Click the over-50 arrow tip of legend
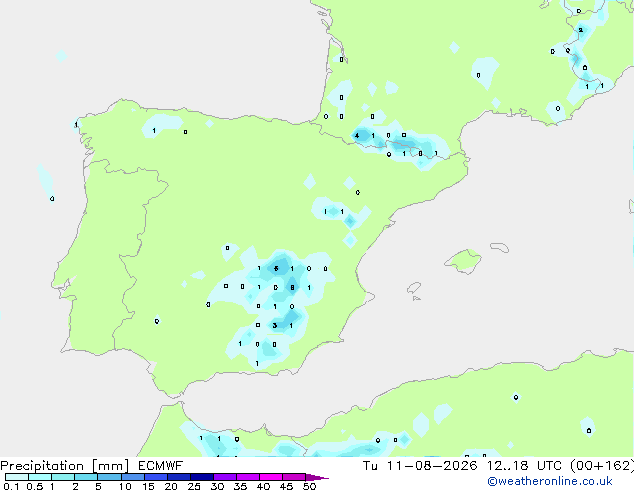This screenshot has width=634, height=490. [x=317, y=477]
